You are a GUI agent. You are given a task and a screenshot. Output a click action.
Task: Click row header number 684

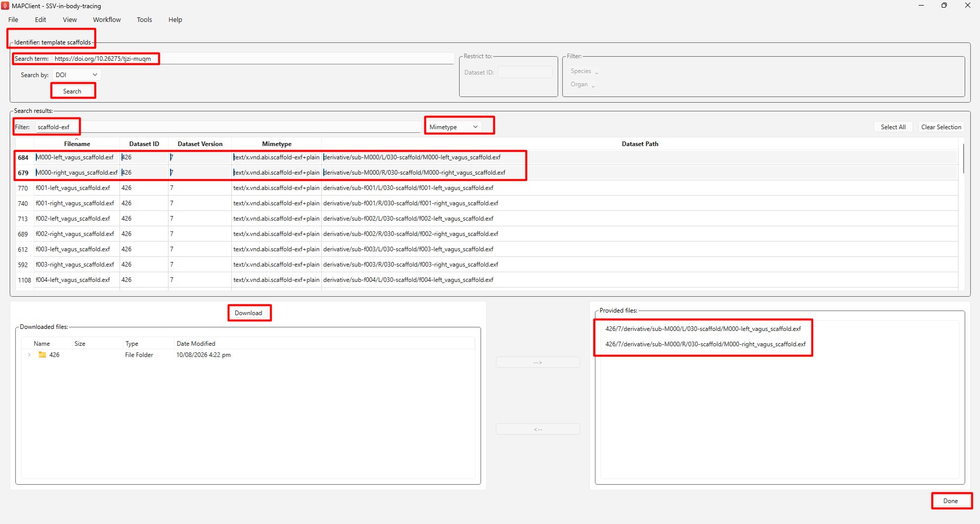(23, 157)
